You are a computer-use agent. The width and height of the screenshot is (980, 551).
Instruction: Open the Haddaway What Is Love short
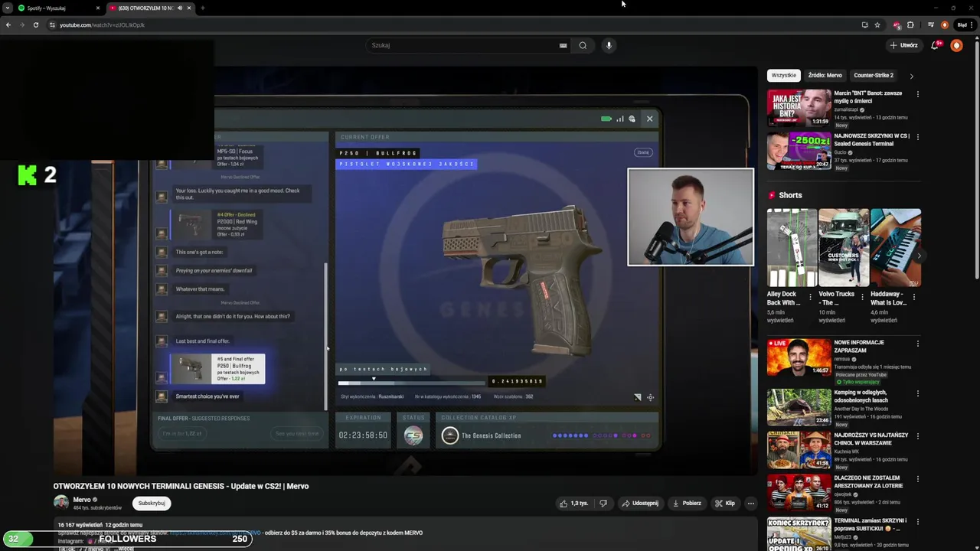pos(896,248)
